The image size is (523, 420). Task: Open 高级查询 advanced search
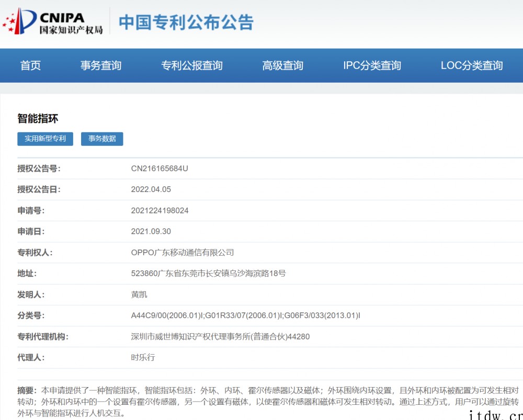[283, 65]
